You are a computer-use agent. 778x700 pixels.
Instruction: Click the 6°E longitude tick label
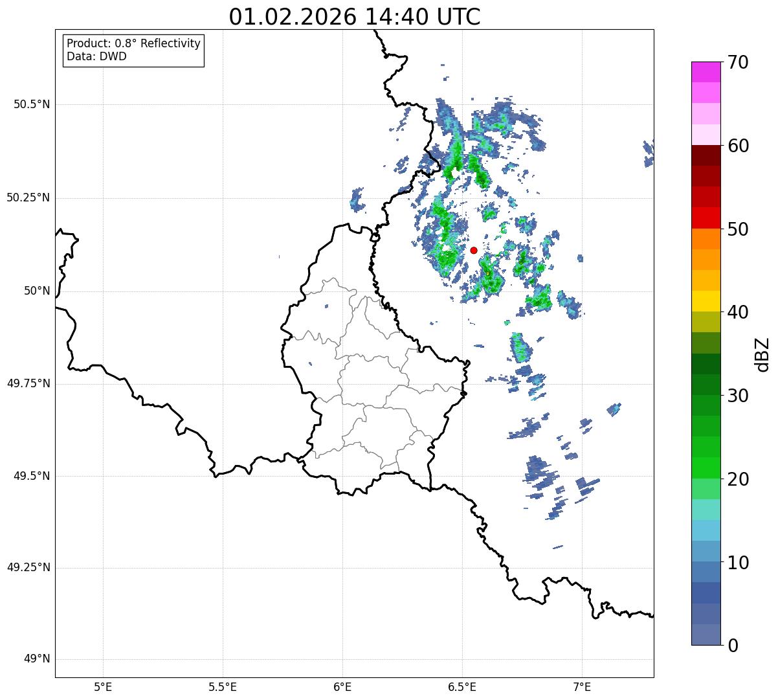(342, 687)
